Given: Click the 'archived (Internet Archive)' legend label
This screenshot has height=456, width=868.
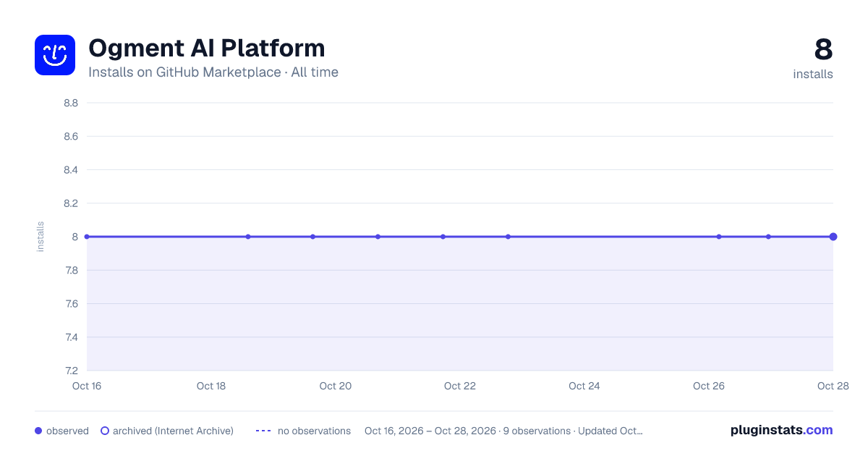Looking at the screenshot, I should coord(173,431).
